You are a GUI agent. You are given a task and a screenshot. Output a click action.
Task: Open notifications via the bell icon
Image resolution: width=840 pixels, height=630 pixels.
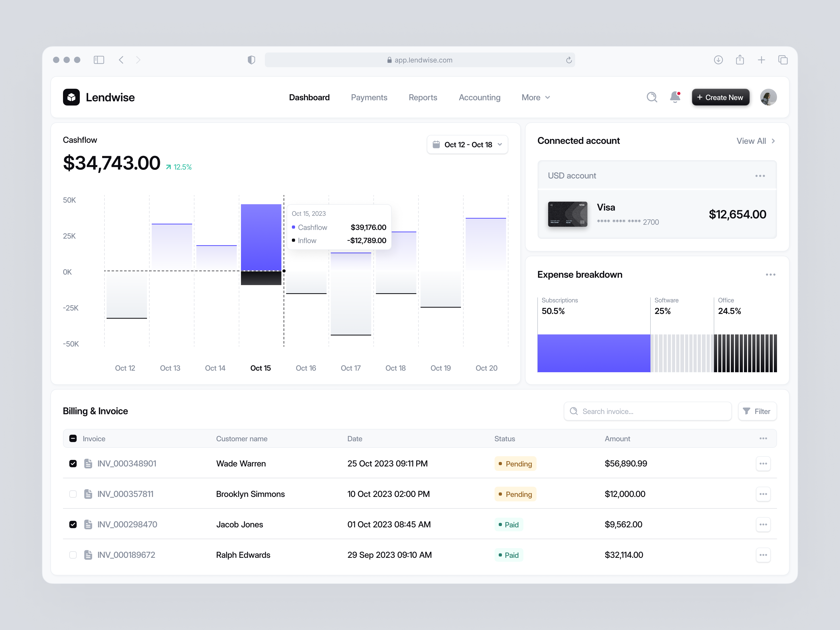pos(675,97)
